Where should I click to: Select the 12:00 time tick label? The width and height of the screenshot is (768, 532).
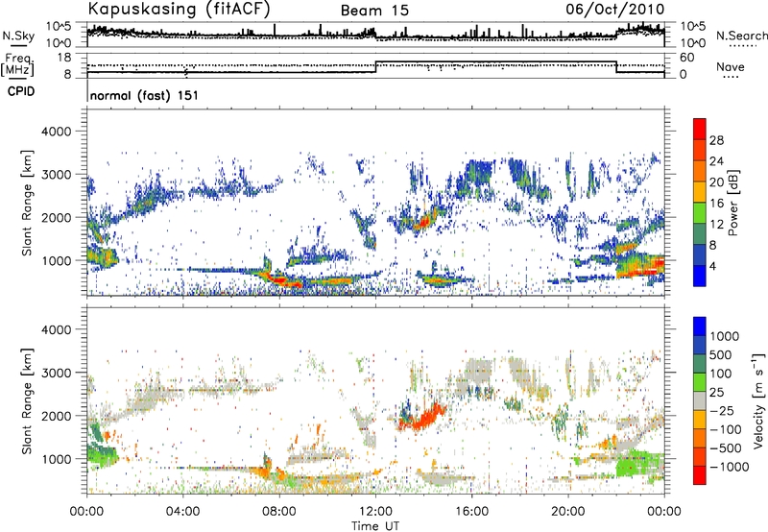pos(375,512)
